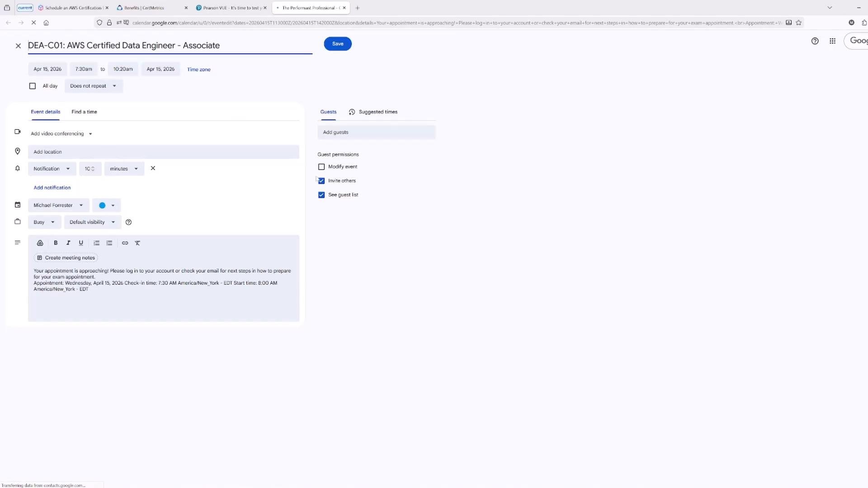Select the Event details tab

coord(45,112)
